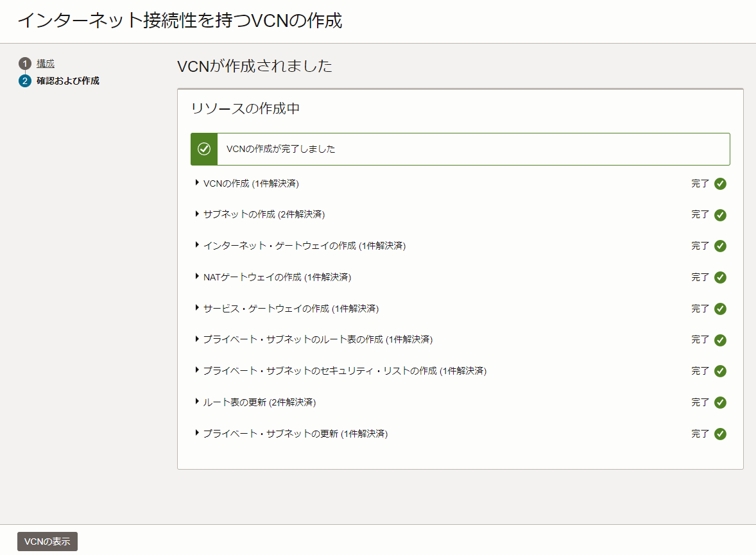Expand the NATゲートウェイの作成 arrow

pyautogui.click(x=197, y=277)
